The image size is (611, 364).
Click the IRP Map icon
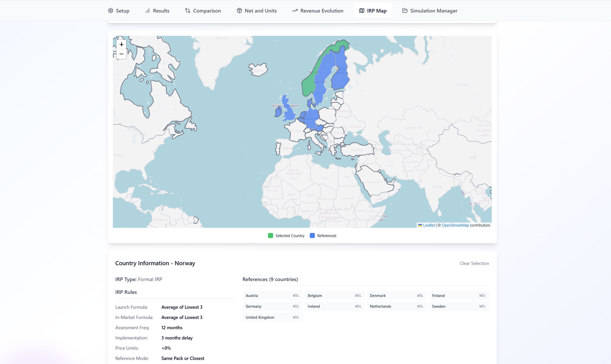[x=361, y=10]
